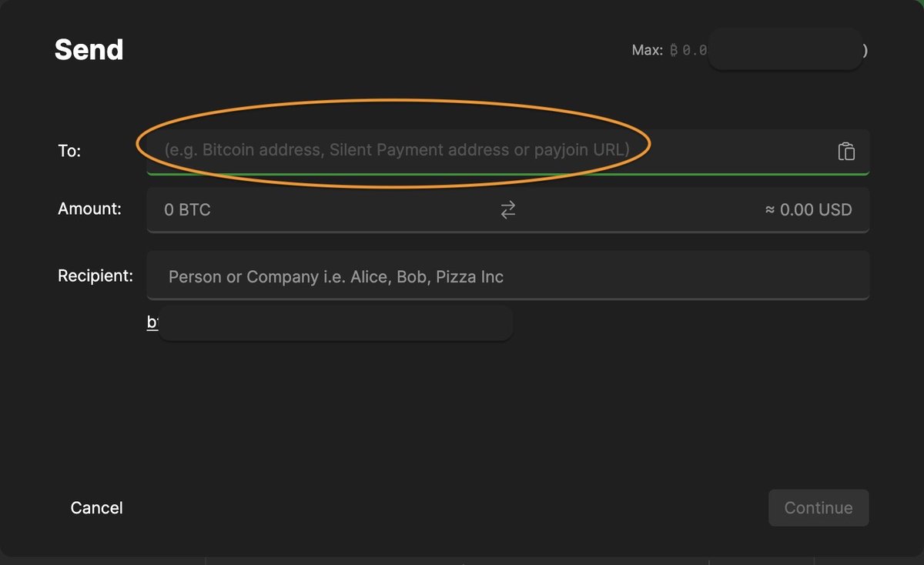The height and width of the screenshot is (565, 924).
Task: Click the 'Recipient:' label
Action: (95, 276)
